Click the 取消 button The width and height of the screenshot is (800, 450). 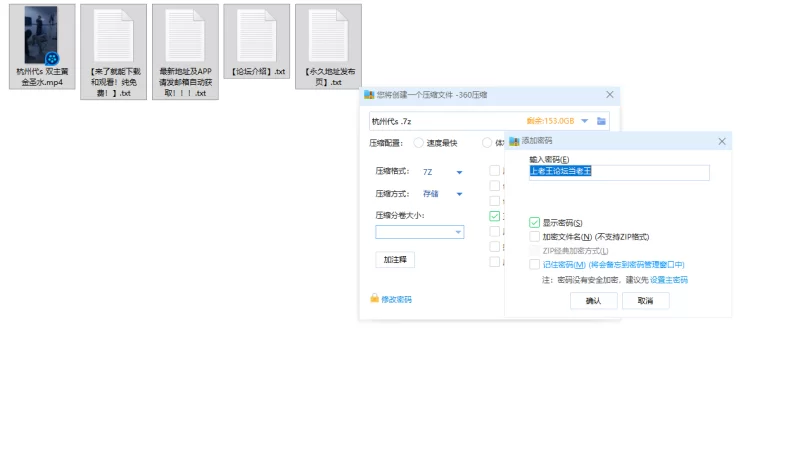coord(645,301)
